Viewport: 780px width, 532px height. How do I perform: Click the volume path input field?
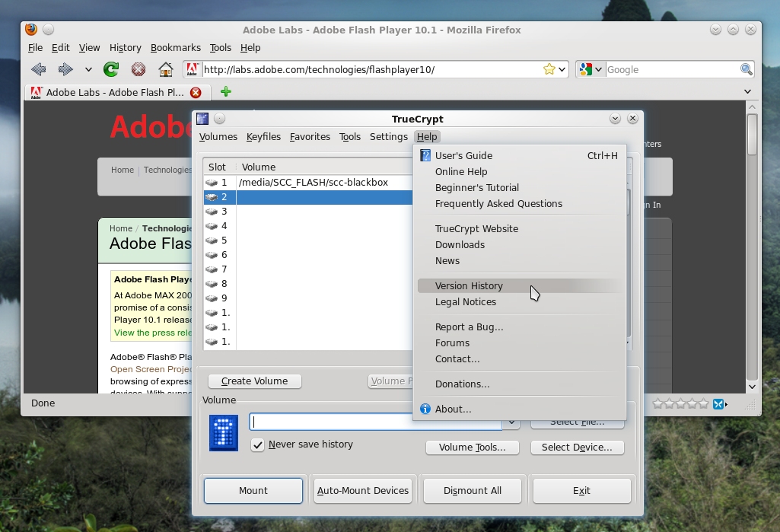point(376,422)
